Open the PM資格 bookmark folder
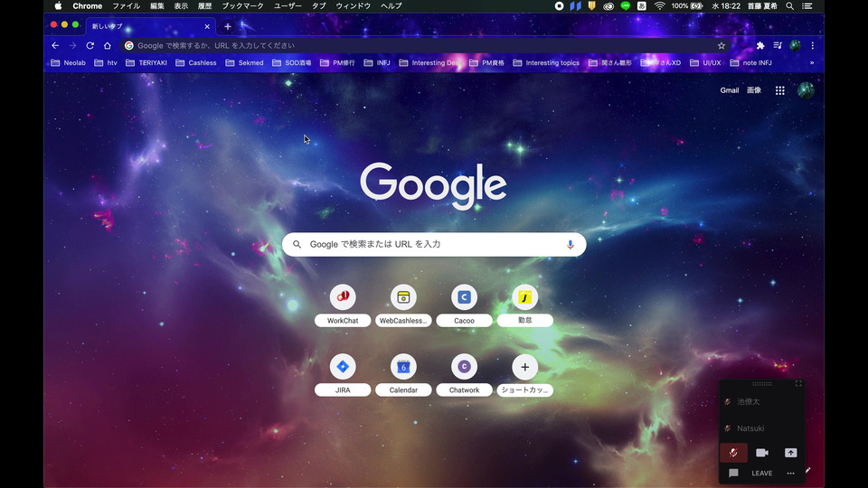 coord(486,63)
